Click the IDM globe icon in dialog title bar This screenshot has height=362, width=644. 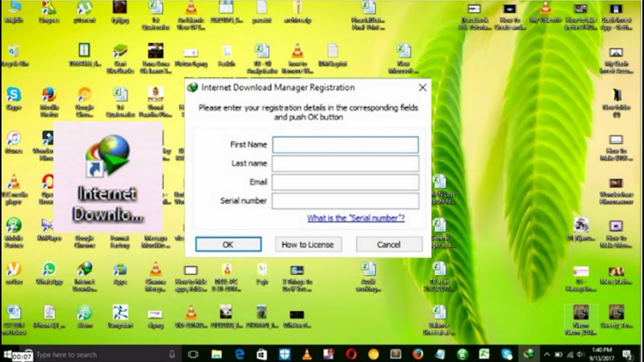point(192,87)
